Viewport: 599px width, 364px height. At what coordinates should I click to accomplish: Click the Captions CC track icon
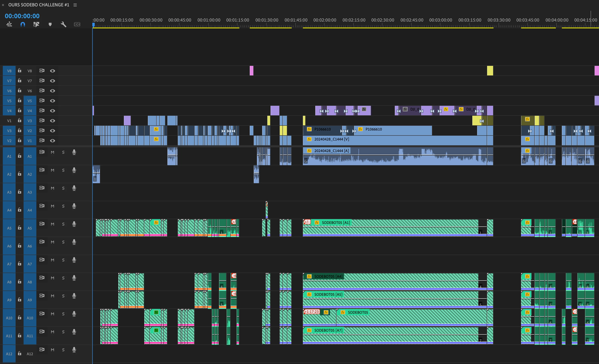[77, 24]
